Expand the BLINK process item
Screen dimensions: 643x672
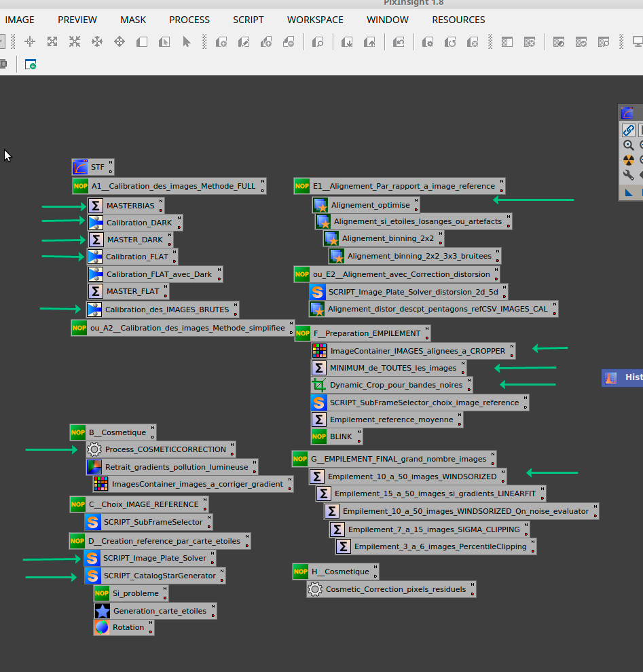tap(335, 436)
